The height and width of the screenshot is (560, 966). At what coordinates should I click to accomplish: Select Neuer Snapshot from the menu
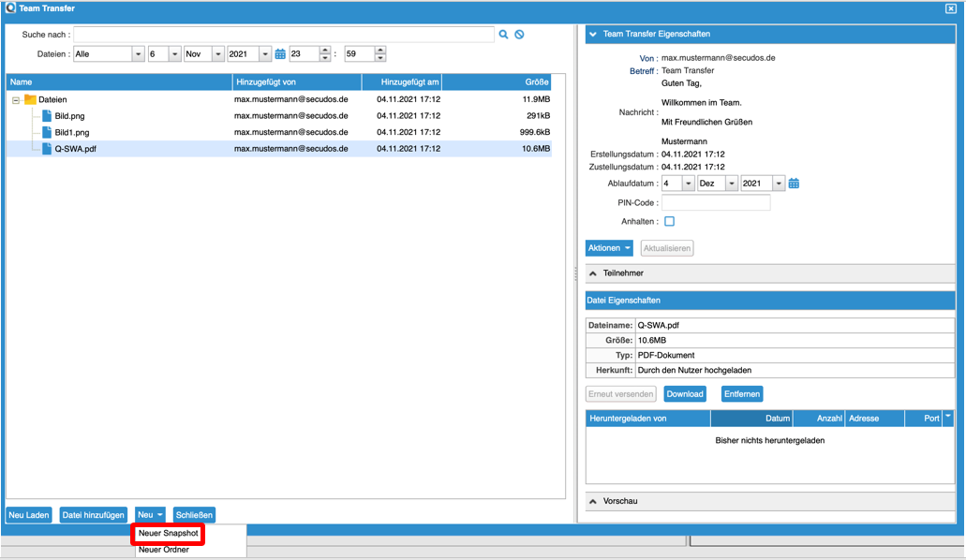(168, 533)
